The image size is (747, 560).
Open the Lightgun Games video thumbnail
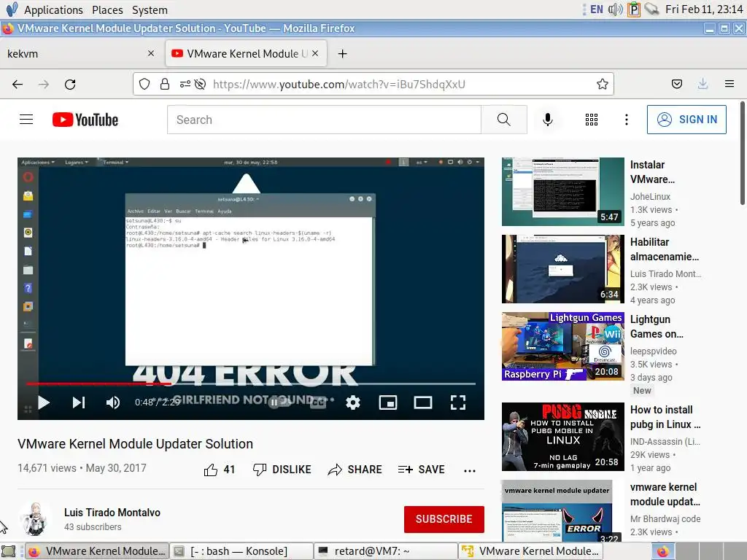562,346
